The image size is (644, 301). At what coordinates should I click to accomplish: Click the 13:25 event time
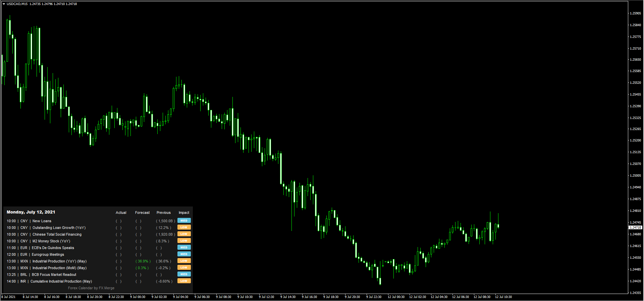point(11,275)
